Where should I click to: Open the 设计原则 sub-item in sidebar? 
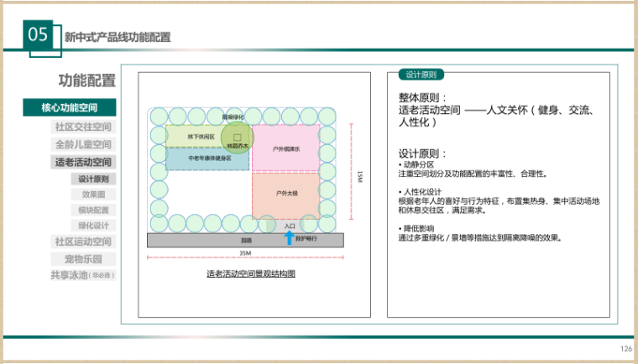click(92, 179)
